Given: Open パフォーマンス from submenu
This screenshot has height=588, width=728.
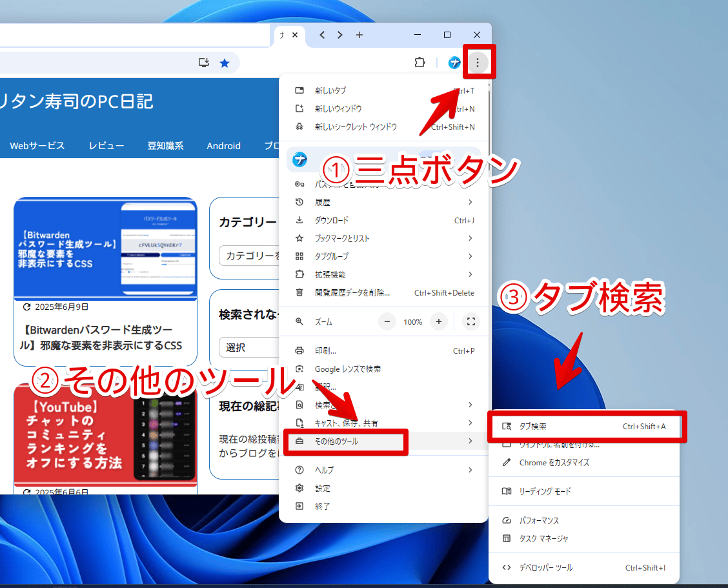Looking at the screenshot, I should tap(584, 521).
